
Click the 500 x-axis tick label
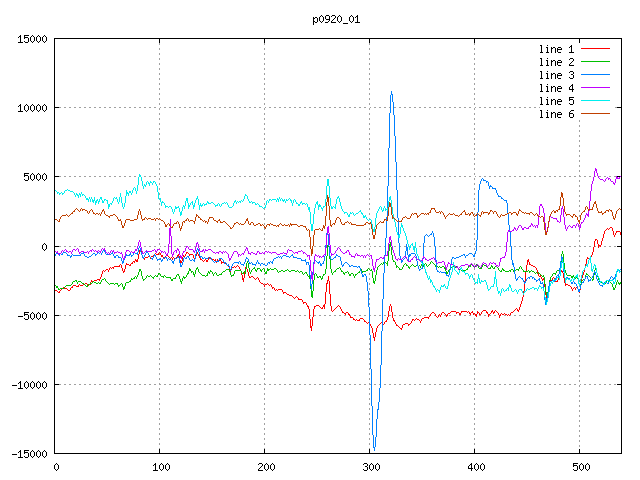click(x=580, y=466)
